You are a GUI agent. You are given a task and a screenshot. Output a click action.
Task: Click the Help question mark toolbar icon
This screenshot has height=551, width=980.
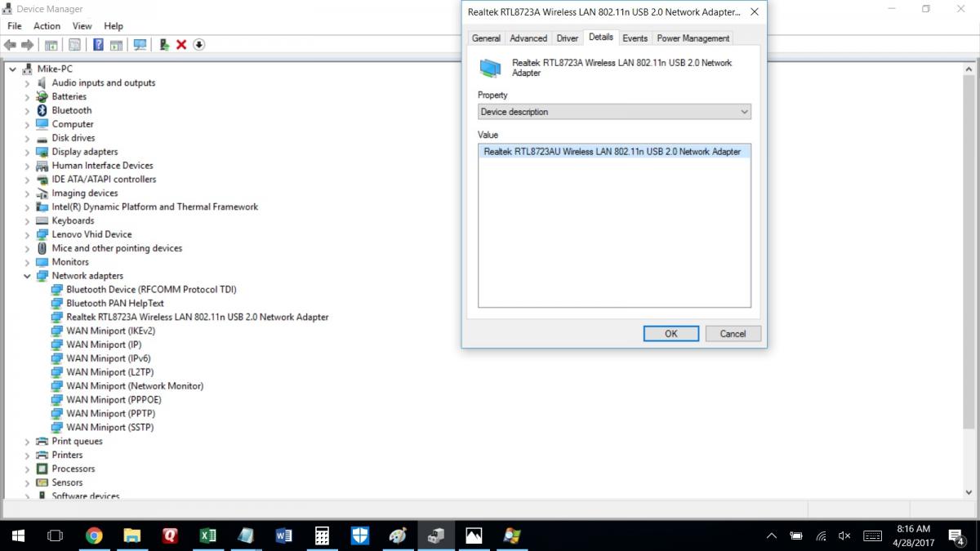tap(98, 45)
